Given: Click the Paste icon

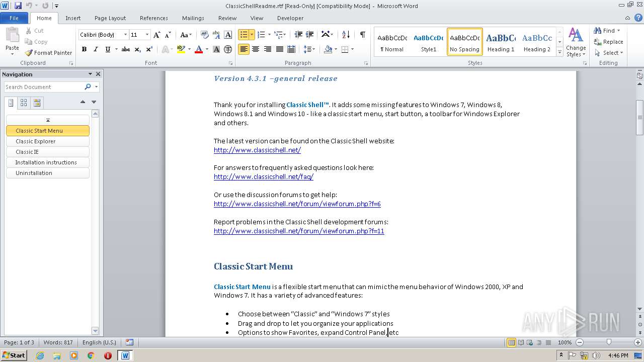Looking at the screenshot, I should coord(12,35).
